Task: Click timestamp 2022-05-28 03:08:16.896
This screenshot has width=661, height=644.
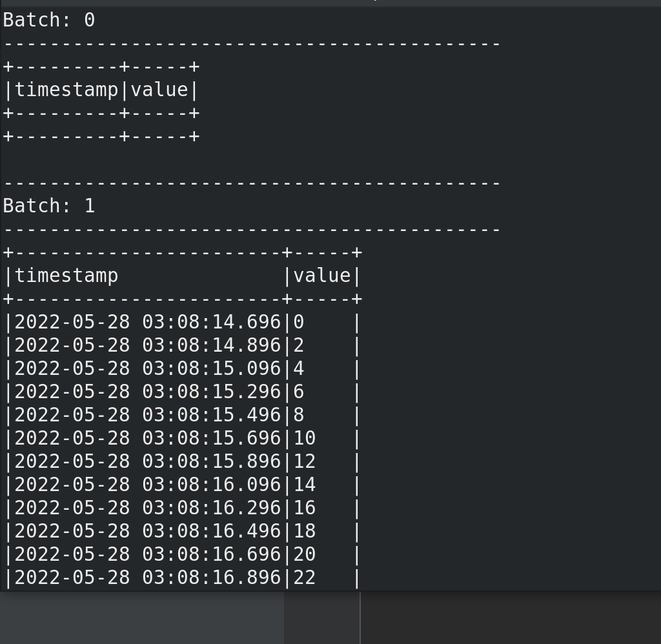Action: (148, 578)
